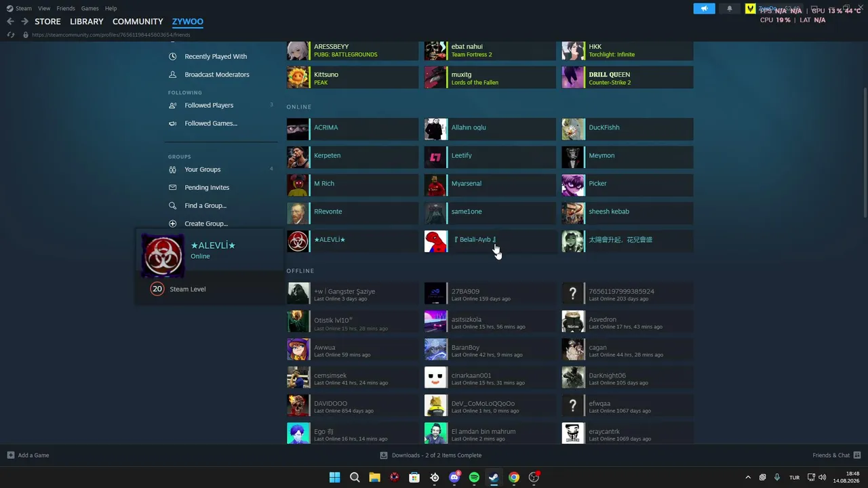Screen dimensions: 868x488
Task: Open DuckFishh's profile link
Action: point(627,129)
